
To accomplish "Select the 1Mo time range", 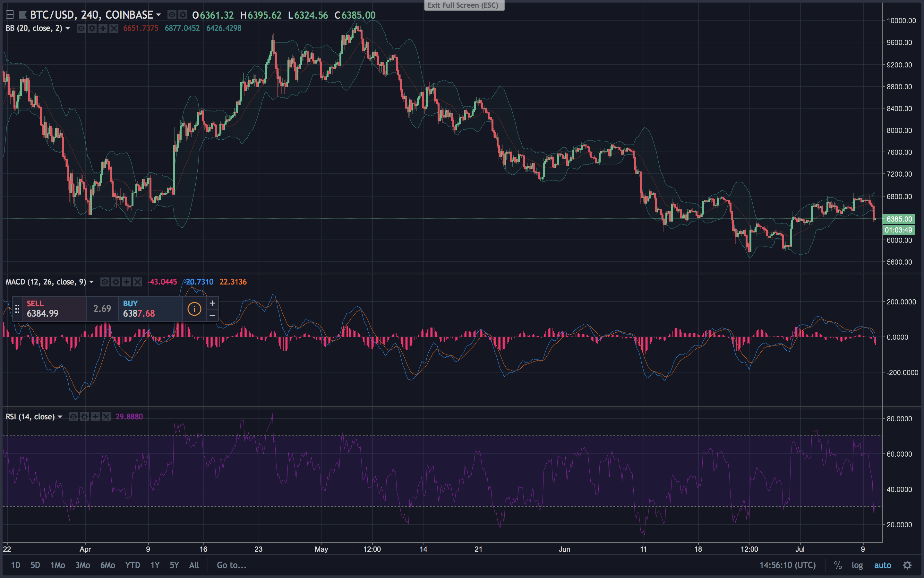I will [58, 565].
